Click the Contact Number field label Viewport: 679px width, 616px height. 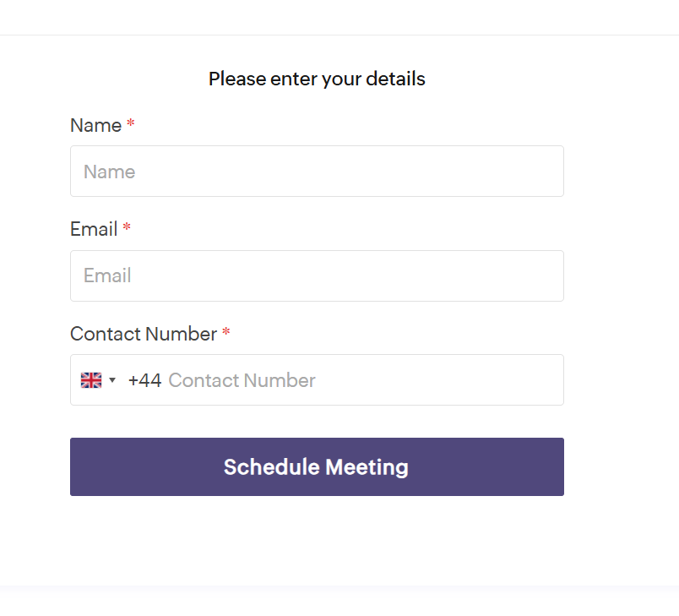[x=144, y=334]
